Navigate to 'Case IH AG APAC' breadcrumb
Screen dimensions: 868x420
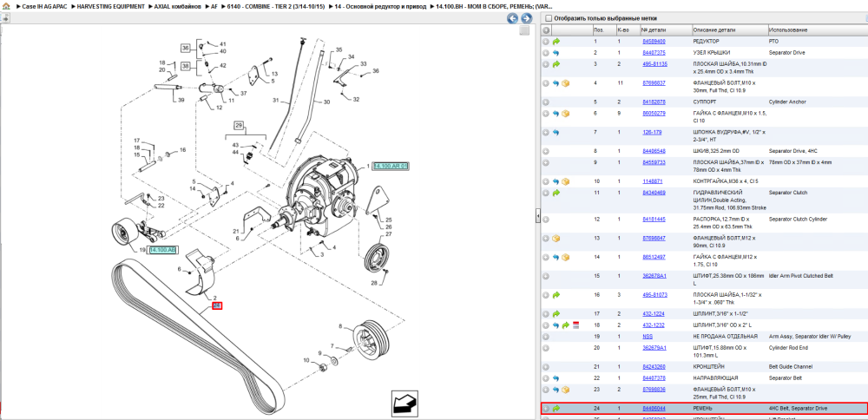tap(43, 6)
